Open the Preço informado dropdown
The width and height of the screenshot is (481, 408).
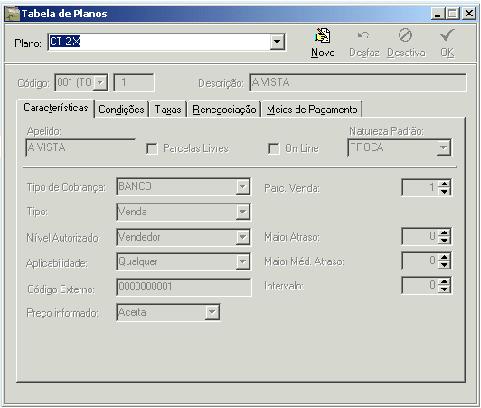(x=212, y=312)
